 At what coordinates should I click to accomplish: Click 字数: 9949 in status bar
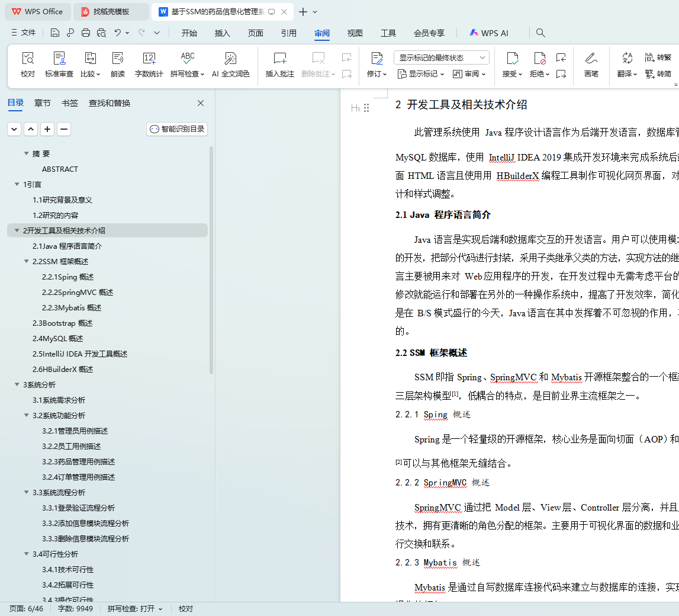[75, 609]
